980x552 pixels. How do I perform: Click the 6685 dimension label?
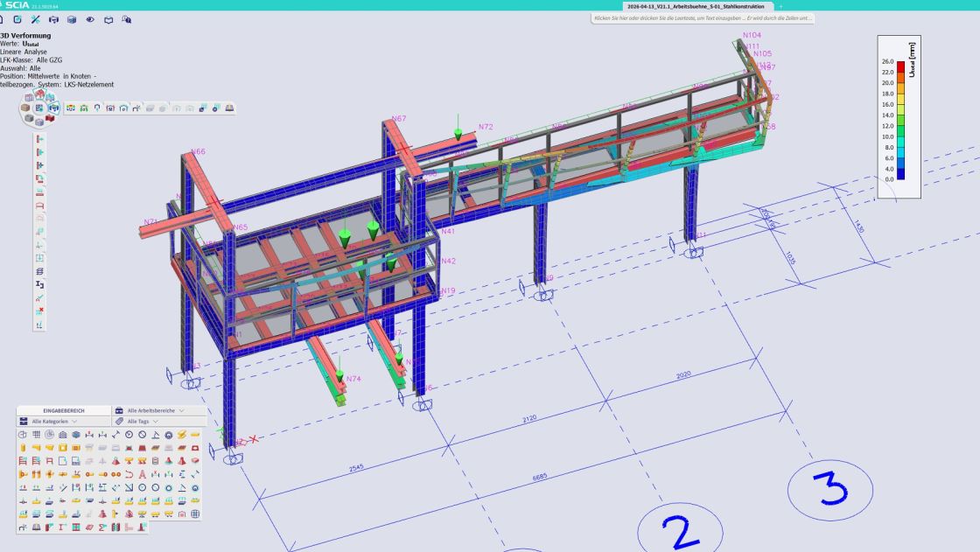coord(540,477)
